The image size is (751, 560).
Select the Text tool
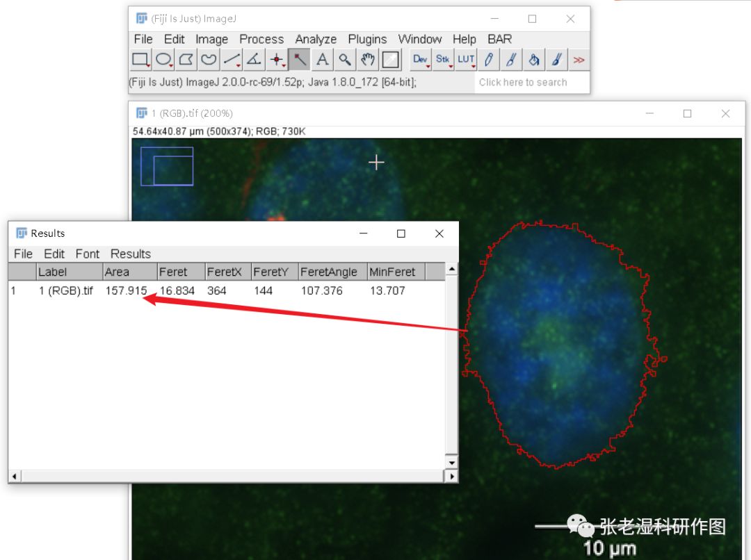322,60
